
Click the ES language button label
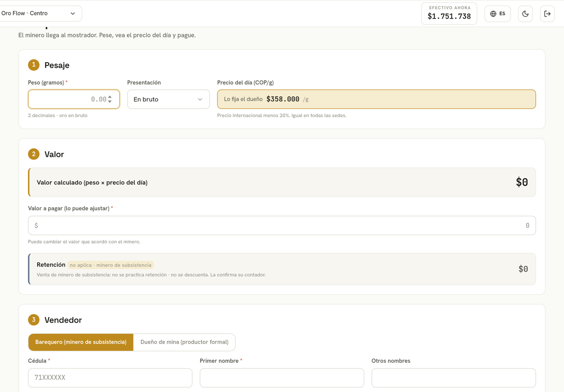502,14
